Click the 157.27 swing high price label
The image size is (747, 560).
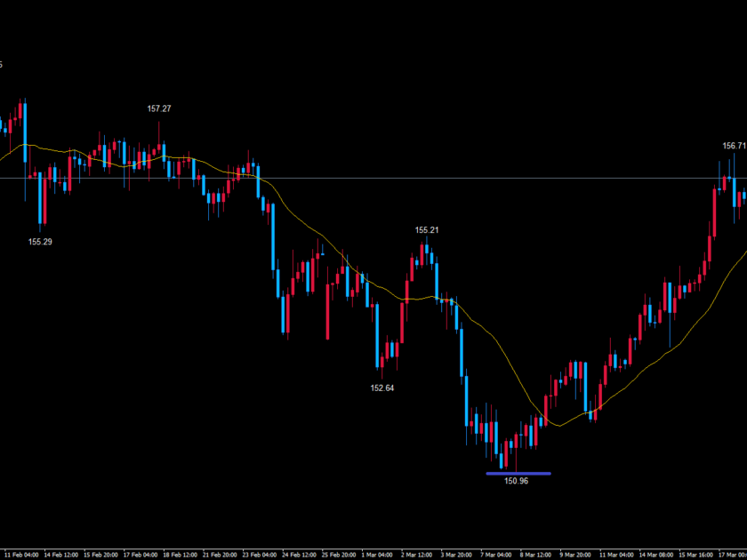coord(159,108)
